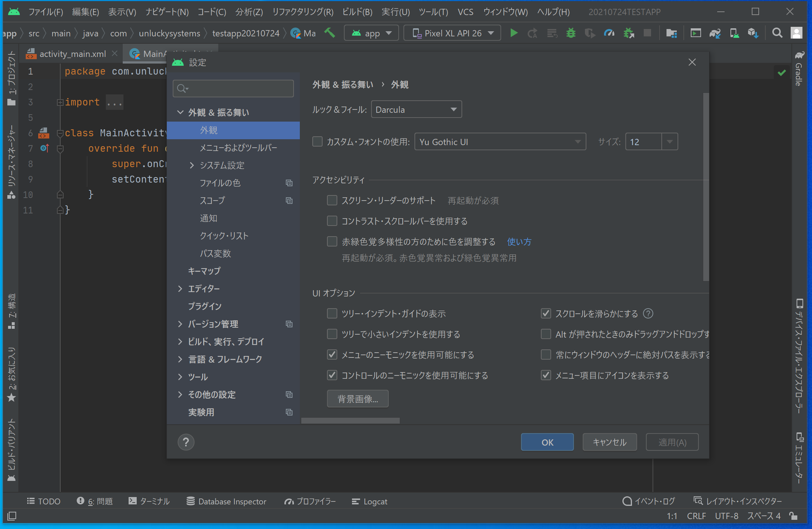Image resolution: width=812 pixels, height=529 pixels.
Task: Enable コントラスト・スクロールバーを使用する checkbox
Action: (x=332, y=221)
